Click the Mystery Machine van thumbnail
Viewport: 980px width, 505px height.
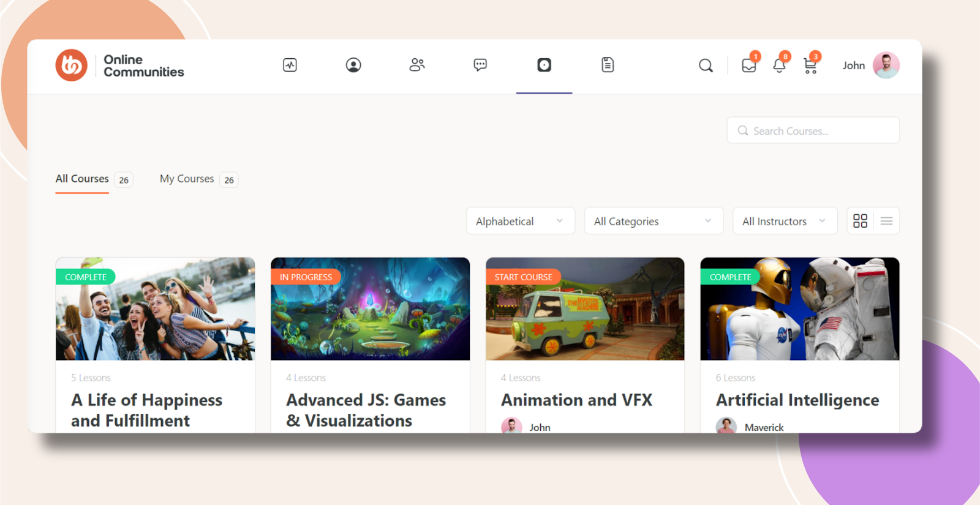pos(585,309)
